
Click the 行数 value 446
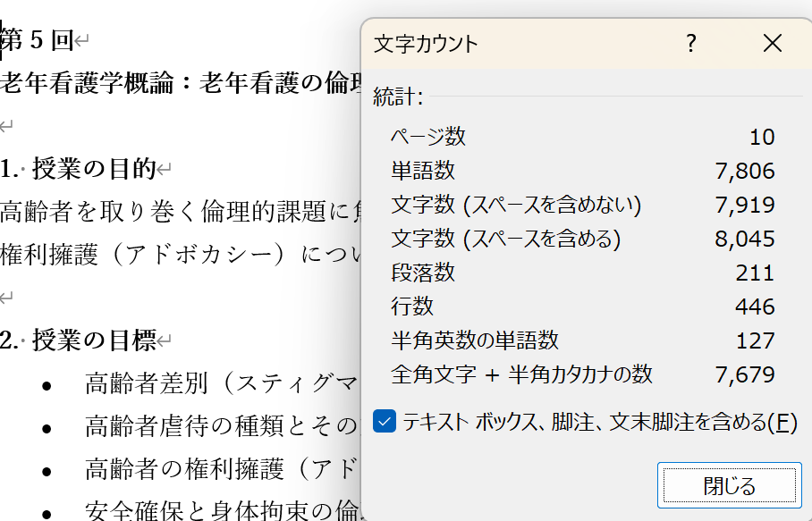point(756,307)
